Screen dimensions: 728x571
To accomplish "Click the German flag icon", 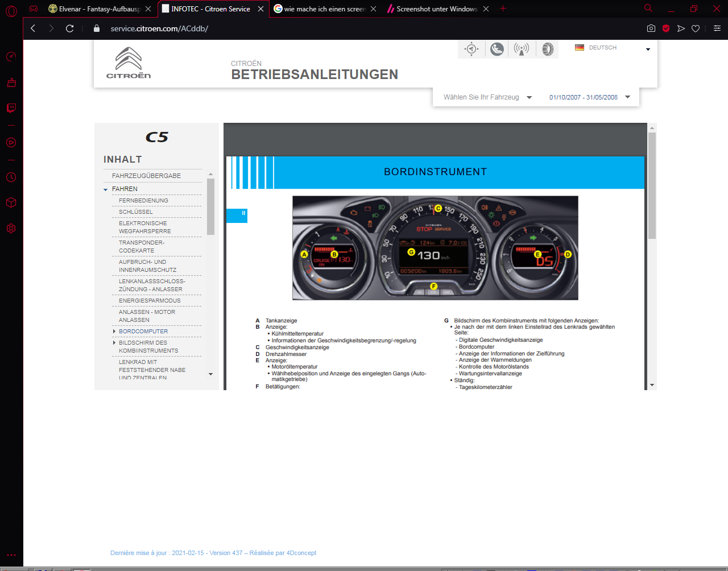I will pyautogui.click(x=580, y=48).
